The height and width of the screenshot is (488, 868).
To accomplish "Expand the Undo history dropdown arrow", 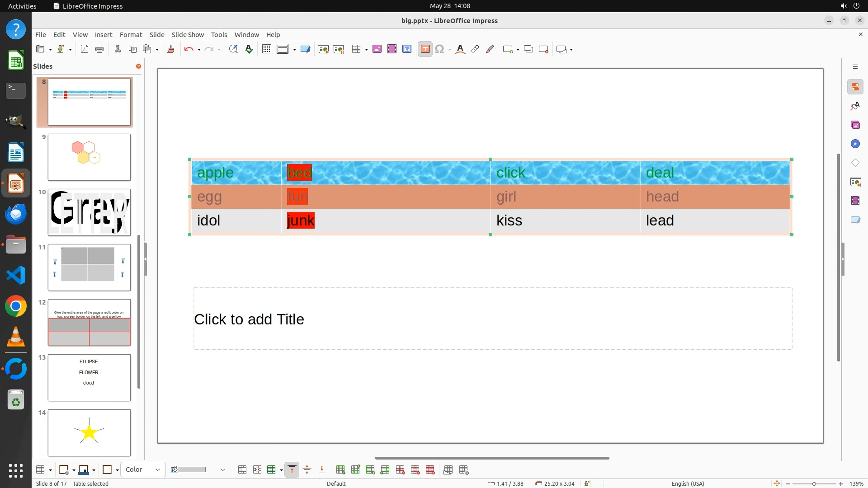I will (199, 50).
